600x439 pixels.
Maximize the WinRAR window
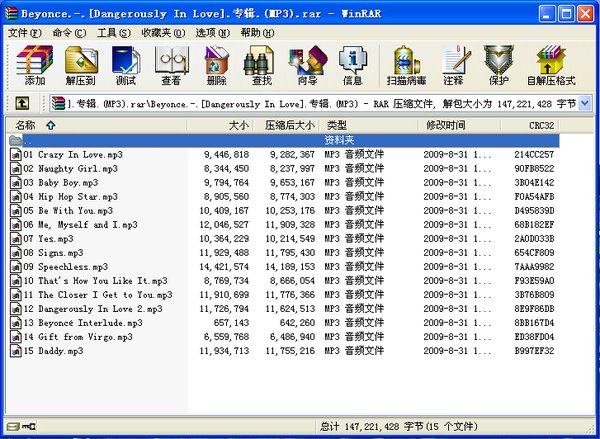566,14
